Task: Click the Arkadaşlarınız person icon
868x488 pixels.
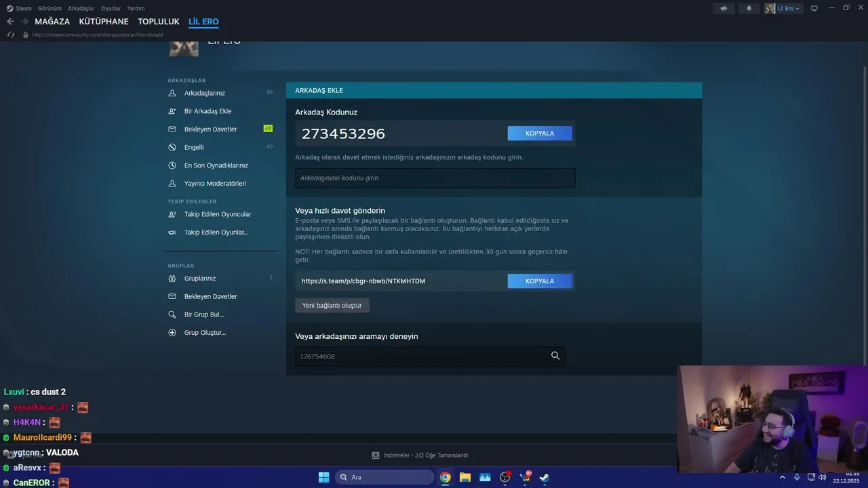Action: [172, 93]
